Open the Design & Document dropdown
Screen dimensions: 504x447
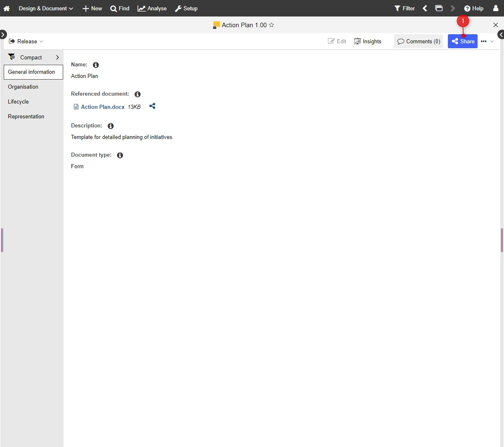[46, 8]
